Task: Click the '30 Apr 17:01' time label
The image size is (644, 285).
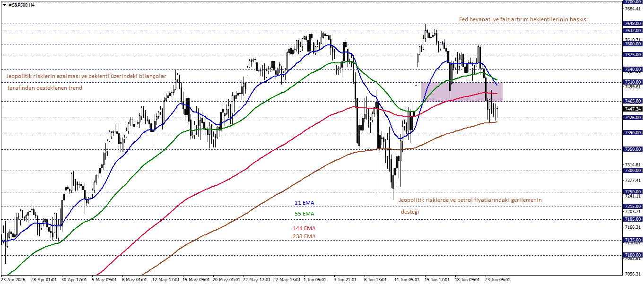Action: (74, 280)
